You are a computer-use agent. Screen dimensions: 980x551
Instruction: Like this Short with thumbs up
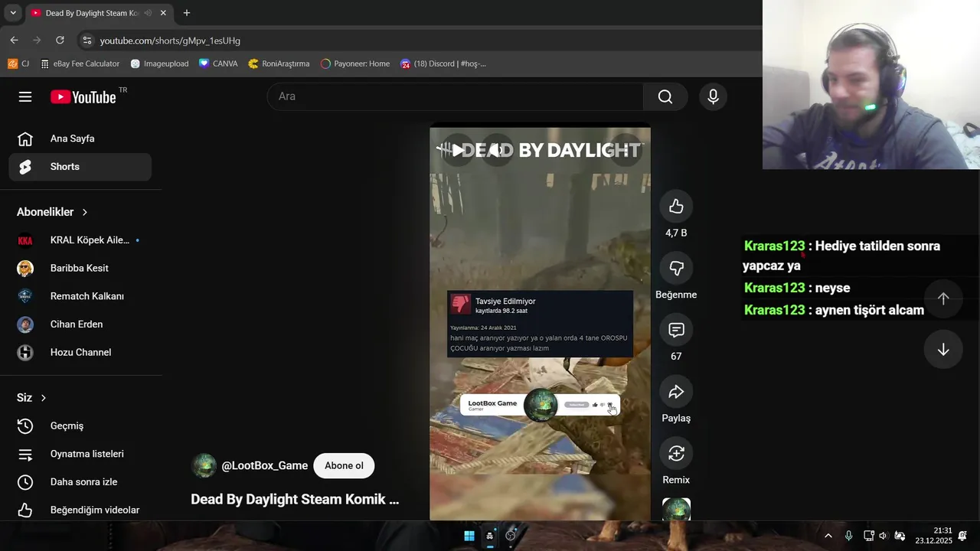pos(676,207)
